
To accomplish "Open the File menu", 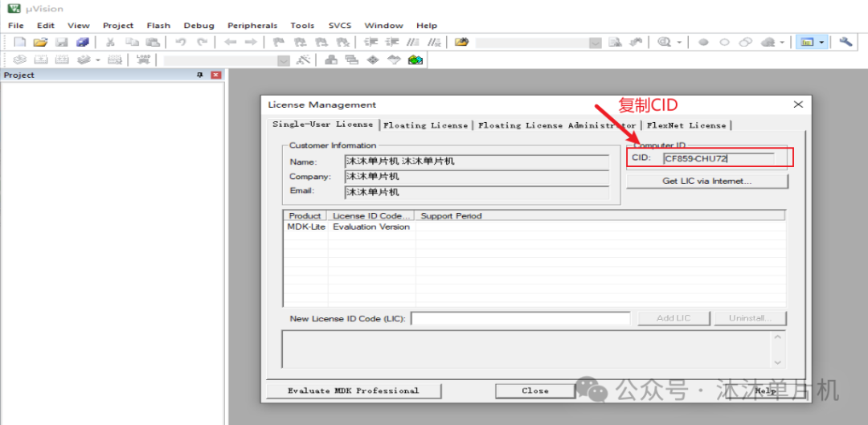I will 16,26.
